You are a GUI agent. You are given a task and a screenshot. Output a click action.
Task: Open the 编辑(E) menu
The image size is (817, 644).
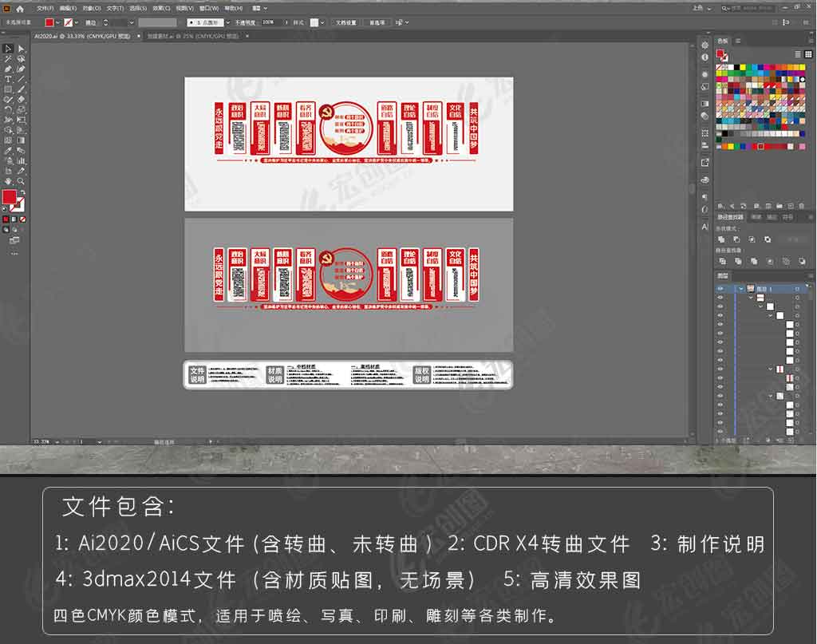pyautogui.click(x=68, y=8)
